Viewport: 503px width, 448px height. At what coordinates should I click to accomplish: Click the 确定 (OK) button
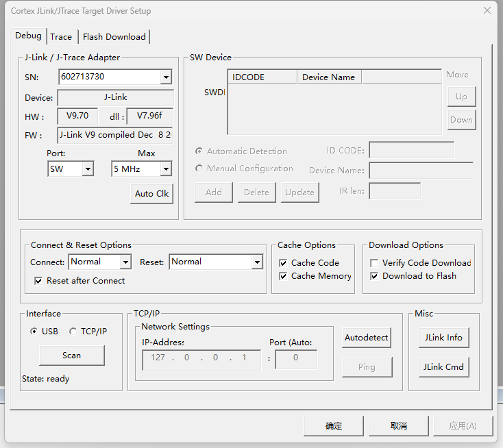click(x=334, y=426)
